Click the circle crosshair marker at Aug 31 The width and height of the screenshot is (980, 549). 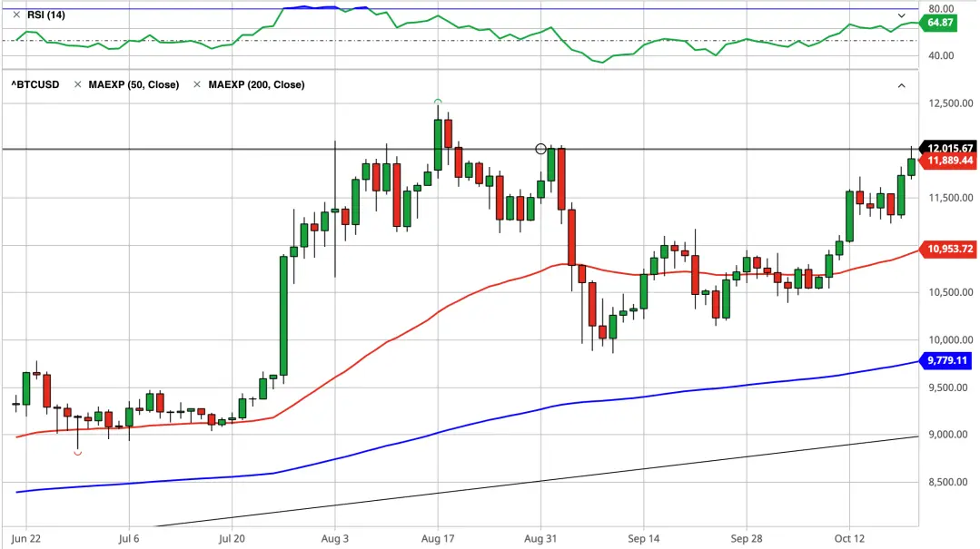pyautogui.click(x=540, y=149)
